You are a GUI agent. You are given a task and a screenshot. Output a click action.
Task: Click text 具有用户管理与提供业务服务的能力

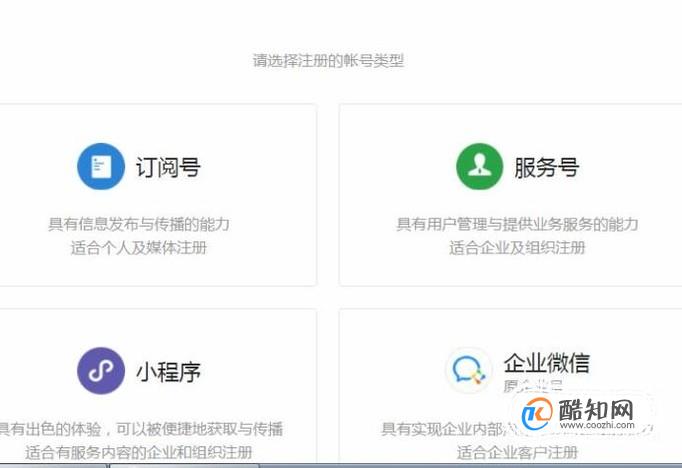[517, 224]
